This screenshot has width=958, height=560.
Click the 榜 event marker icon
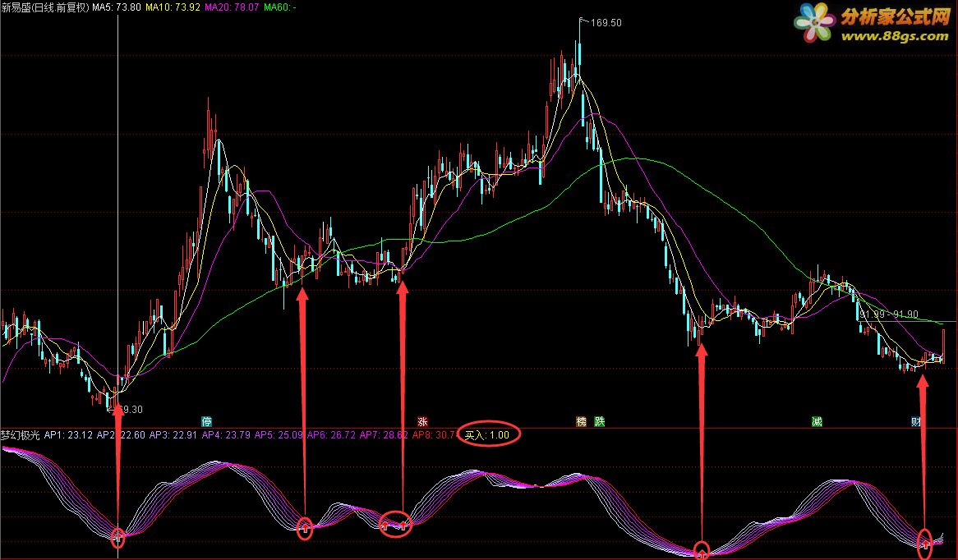(581, 421)
